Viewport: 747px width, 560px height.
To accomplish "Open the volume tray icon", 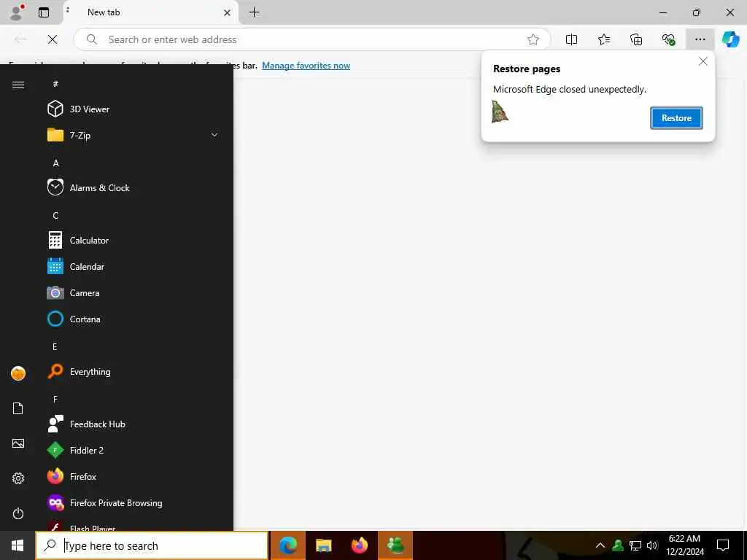I will click(652, 545).
